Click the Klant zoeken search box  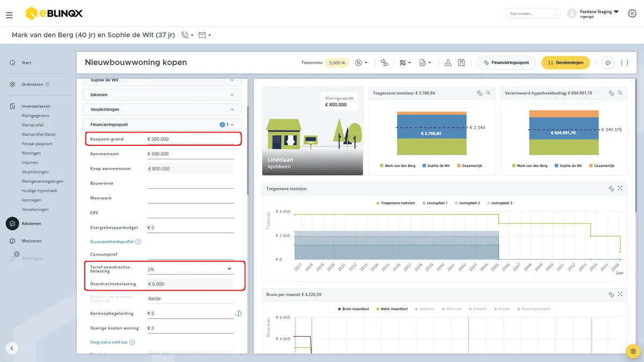533,13
